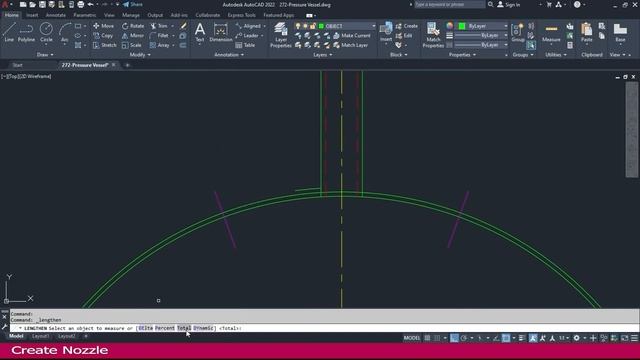Click Match Layer button
This screenshot has width=640, height=360.
351,45
